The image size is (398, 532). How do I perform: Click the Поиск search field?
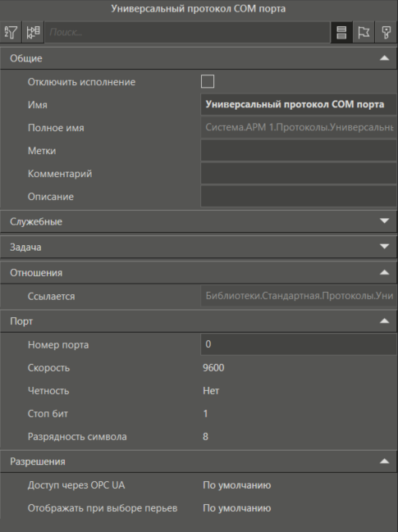(187, 32)
